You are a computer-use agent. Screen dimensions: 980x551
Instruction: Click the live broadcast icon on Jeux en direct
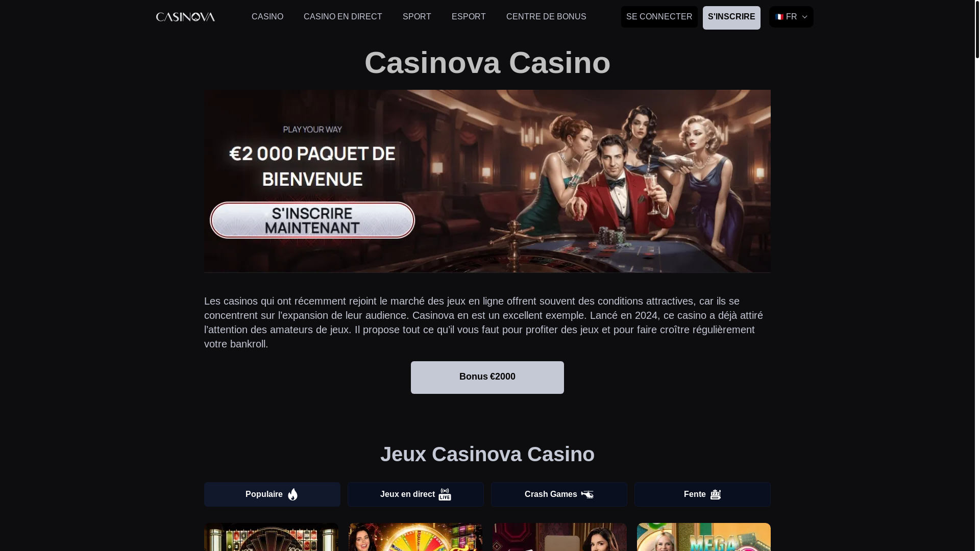click(445, 494)
